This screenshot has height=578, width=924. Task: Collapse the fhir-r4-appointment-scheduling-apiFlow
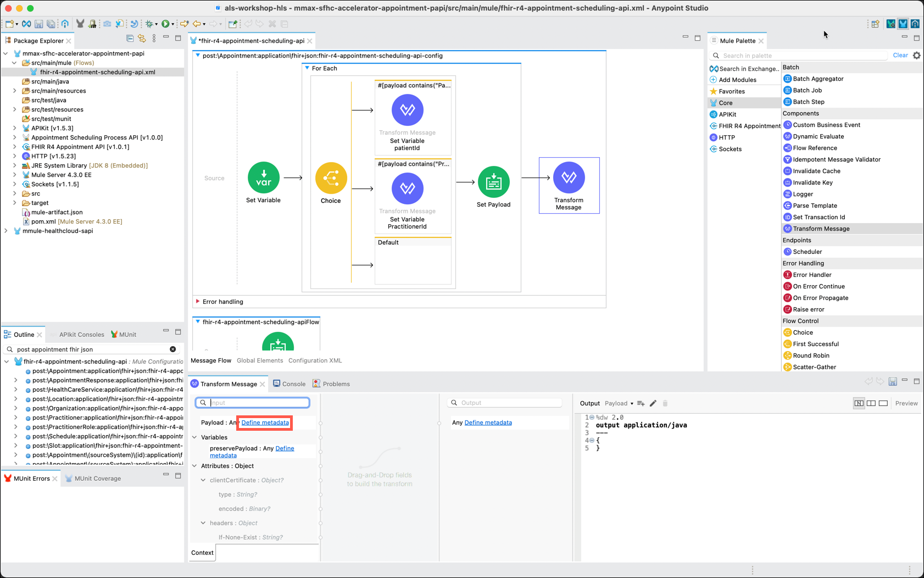tap(198, 322)
